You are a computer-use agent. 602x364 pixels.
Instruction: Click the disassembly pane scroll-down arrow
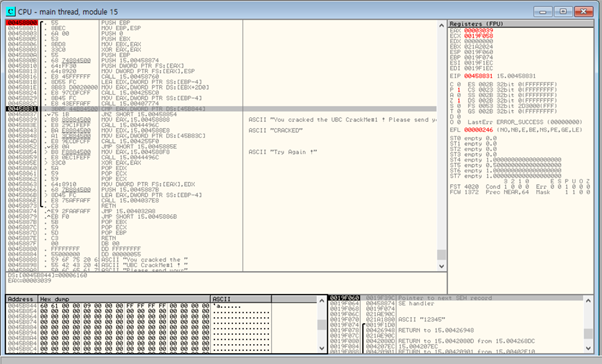pyautogui.click(x=442, y=266)
